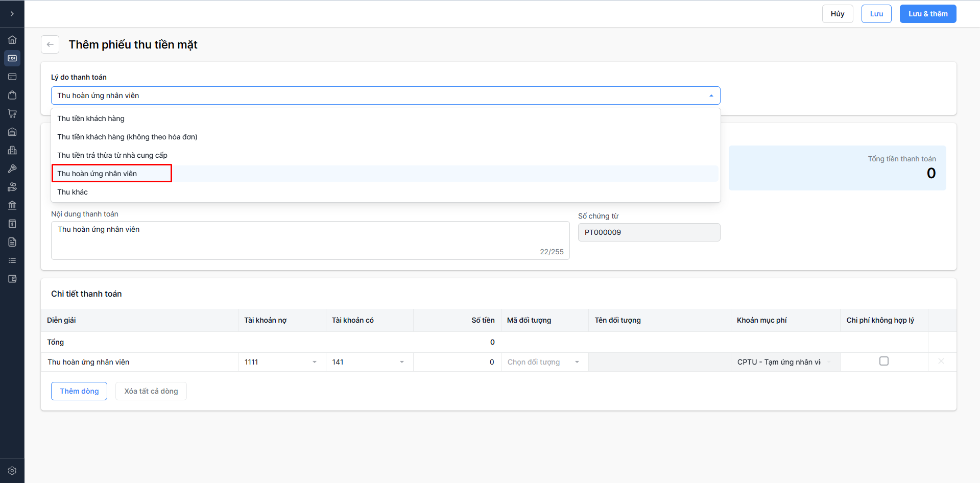The width and height of the screenshot is (980, 483).
Task: Click the home icon in the sidebar
Action: (x=12, y=40)
